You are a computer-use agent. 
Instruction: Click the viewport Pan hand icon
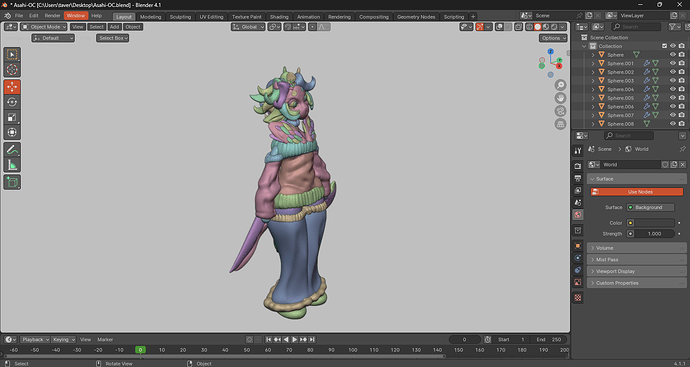coord(560,98)
